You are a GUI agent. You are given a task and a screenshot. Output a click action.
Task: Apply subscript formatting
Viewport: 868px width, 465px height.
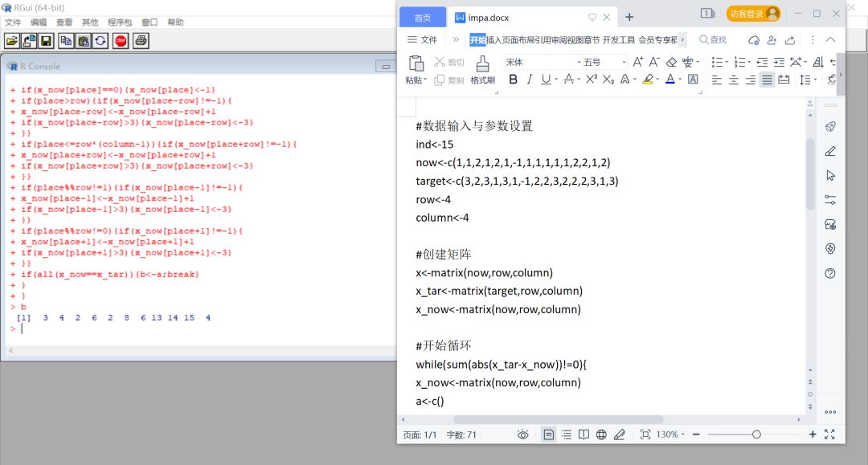point(608,79)
